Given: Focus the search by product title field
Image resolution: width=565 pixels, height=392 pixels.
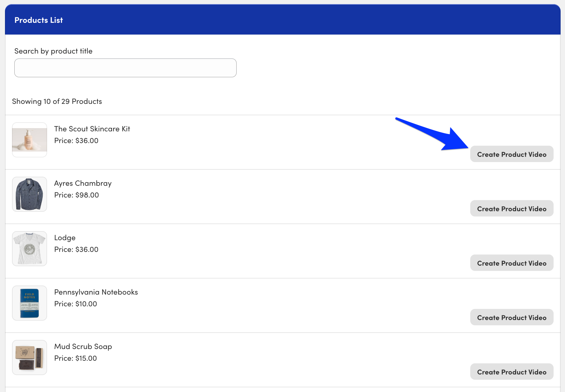Looking at the screenshot, I should tap(125, 68).
